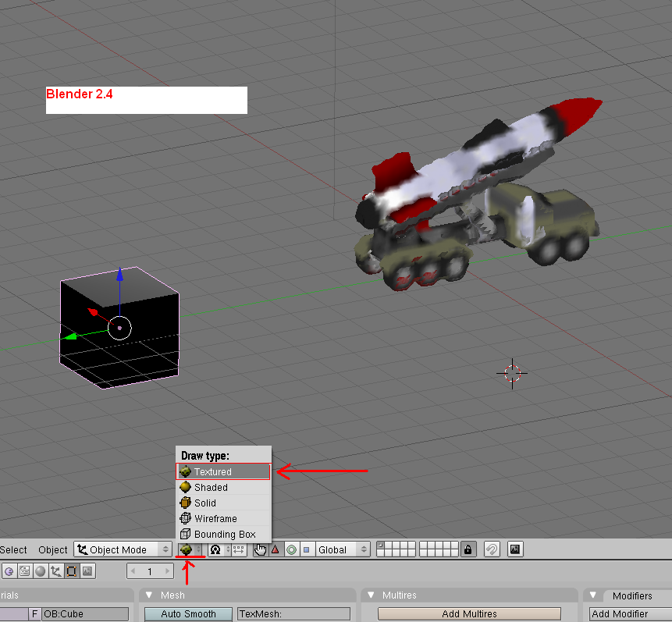Open the Object menu
Screen dimensions: 672x622
pos(52,549)
